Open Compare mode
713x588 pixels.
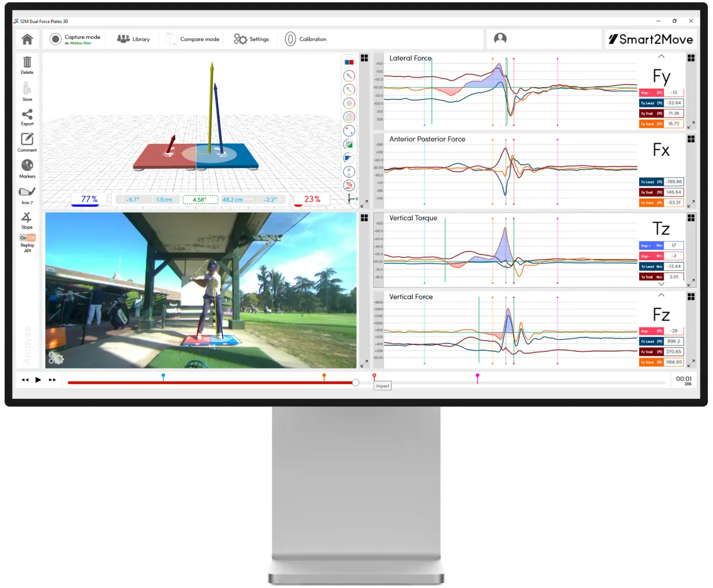pyautogui.click(x=193, y=39)
